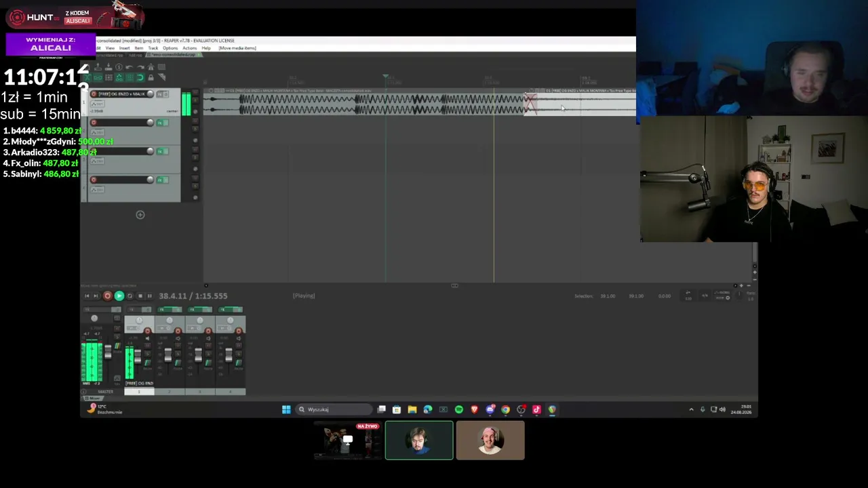Toggle the metronome in the toolbar
The image size is (868, 488).
point(151,67)
